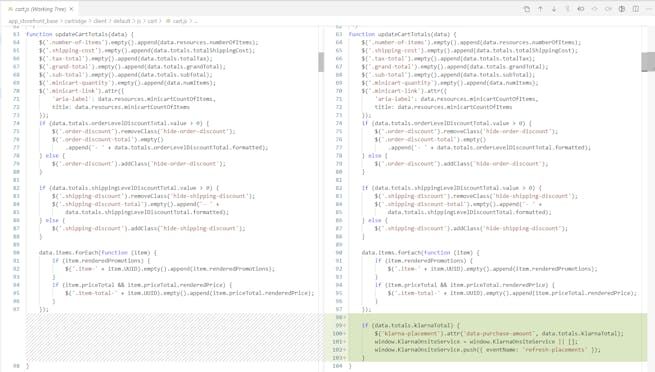655x372 pixels.
Task: Click the '.tax-total' line in the left pane
Action: pyautogui.click(x=126, y=58)
